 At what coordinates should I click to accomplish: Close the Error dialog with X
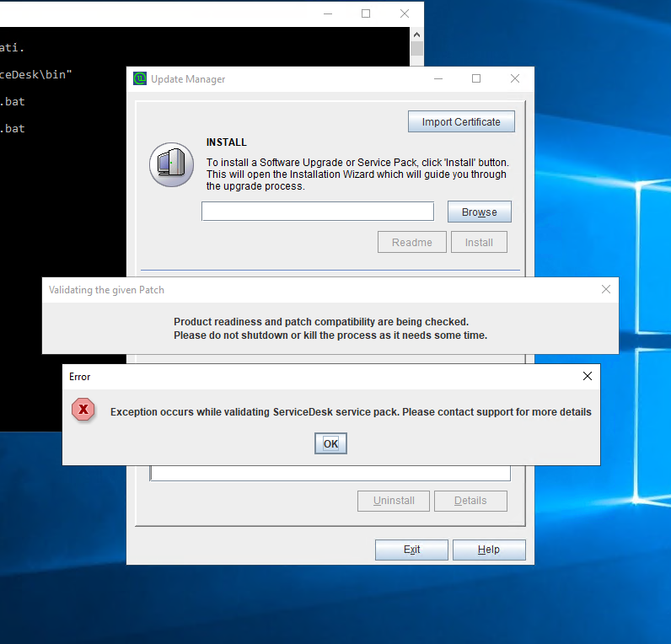[x=587, y=376]
